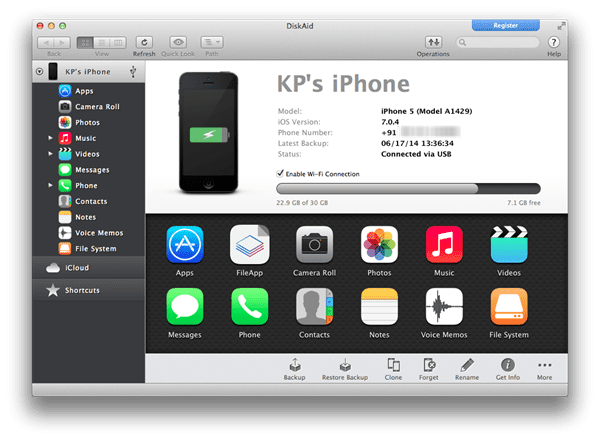Expand the Phone sidebar item arrow
The image size is (600, 441).
[x=50, y=185]
